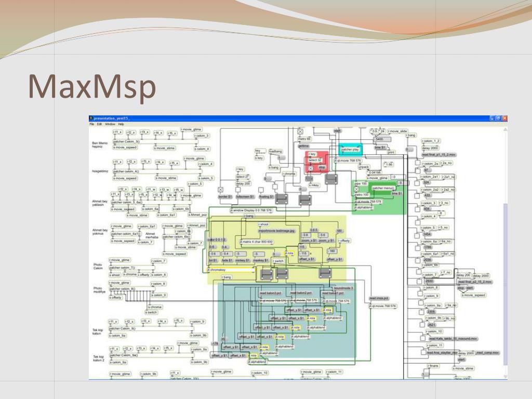Open the Window menu
The height and width of the screenshot is (399, 532).
pos(110,124)
